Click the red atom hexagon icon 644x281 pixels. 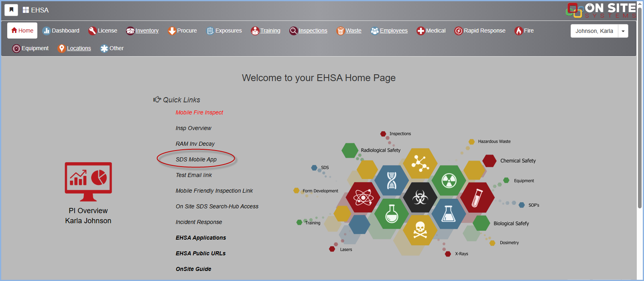tap(363, 197)
